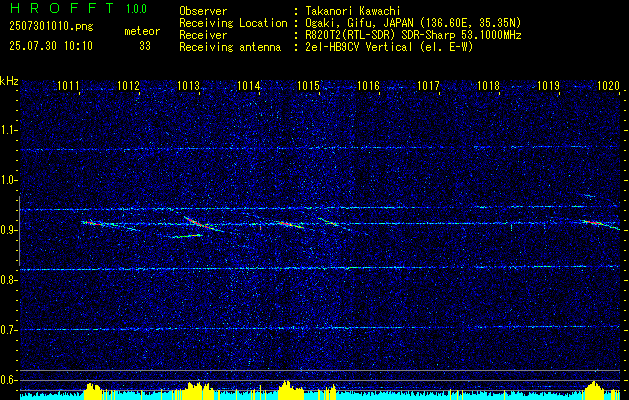Viewport: 629px width, 400px height.
Task: Select the version number 1.0.0
Action: click(x=136, y=9)
